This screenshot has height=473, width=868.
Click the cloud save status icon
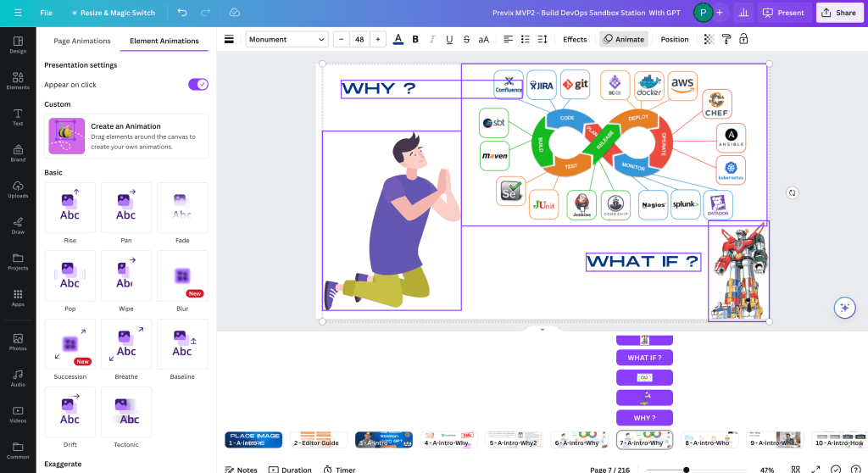234,12
